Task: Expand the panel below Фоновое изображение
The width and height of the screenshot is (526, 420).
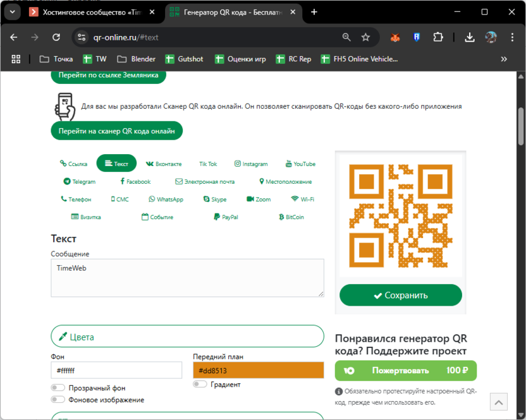Action: [x=187, y=417]
